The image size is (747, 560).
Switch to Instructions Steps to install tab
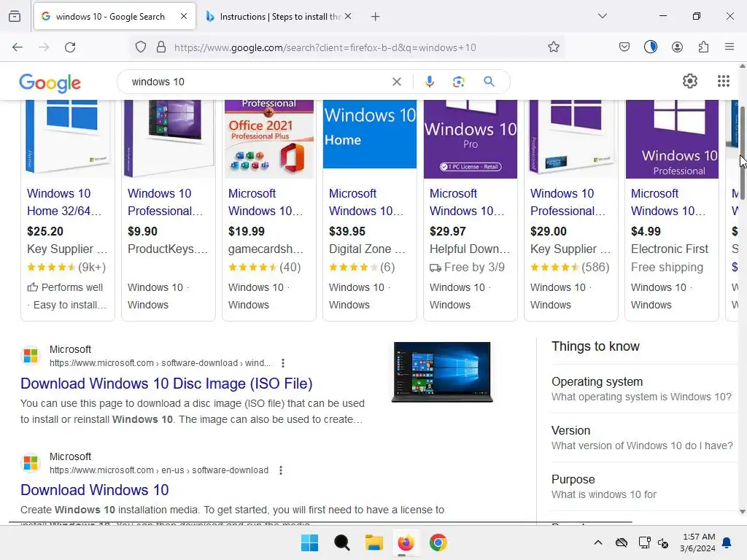pos(280,17)
